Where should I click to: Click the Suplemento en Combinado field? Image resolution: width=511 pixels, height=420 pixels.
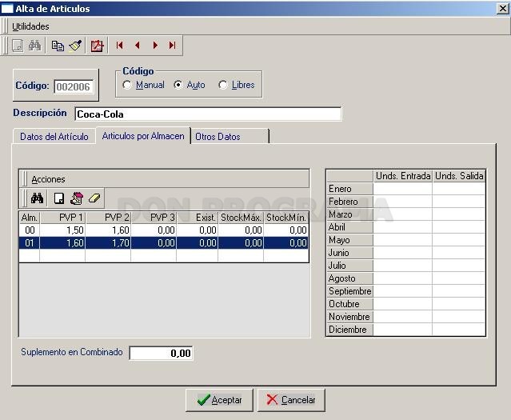point(161,353)
